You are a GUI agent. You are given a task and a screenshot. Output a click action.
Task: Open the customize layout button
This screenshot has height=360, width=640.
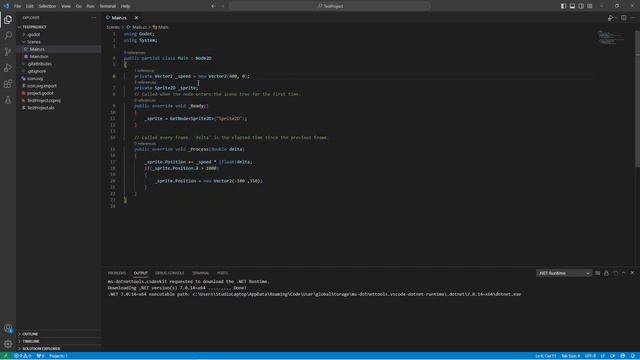pyautogui.click(x=590, y=6)
